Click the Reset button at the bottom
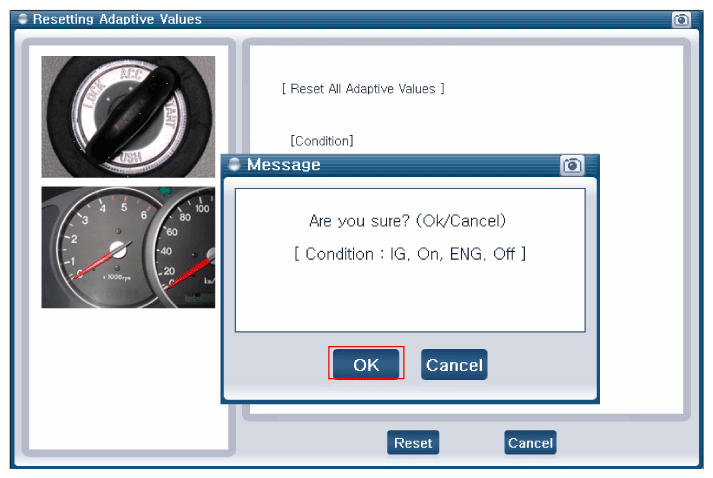 [x=412, y=443]
